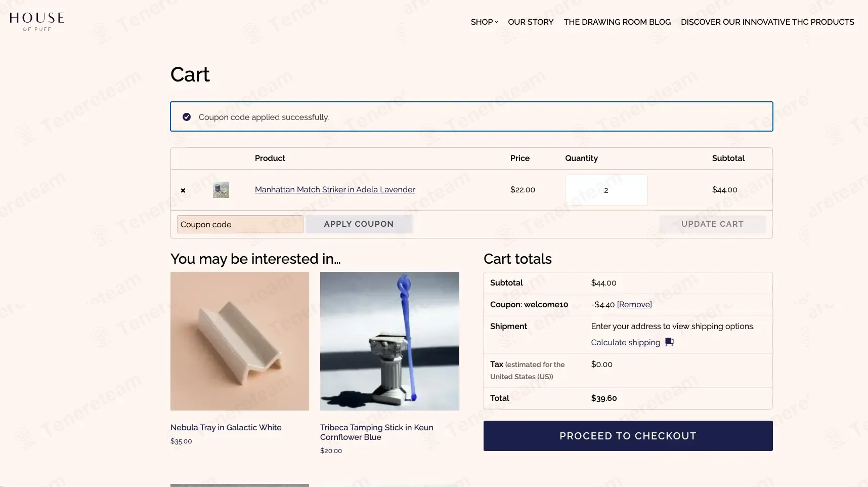
Task: Click the 'Coupon: welcome10' label
Action: [x=529, y=305]
